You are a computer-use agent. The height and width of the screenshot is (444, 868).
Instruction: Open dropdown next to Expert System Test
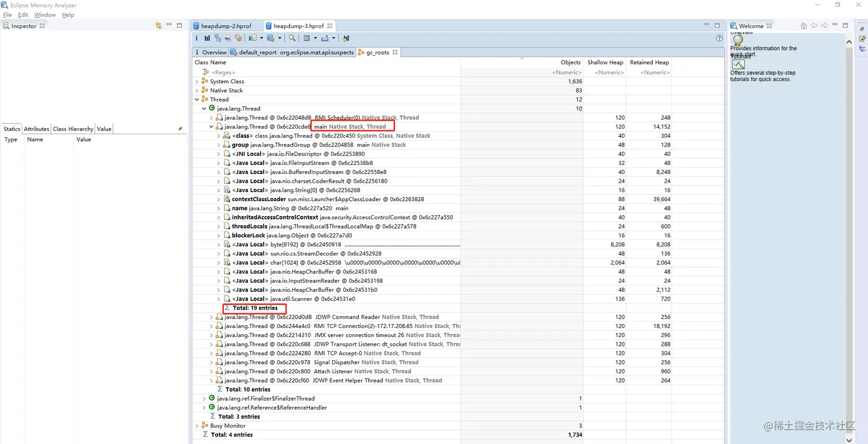pos(261,38)
